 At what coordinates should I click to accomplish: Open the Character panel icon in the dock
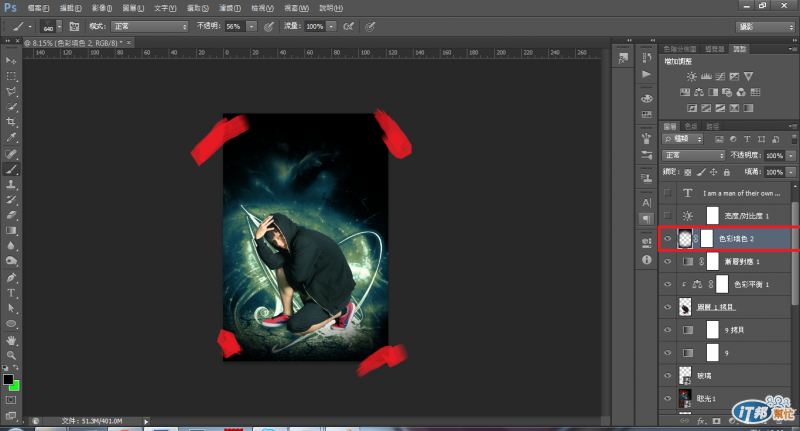pyautogui.click(x=646, y=202)
